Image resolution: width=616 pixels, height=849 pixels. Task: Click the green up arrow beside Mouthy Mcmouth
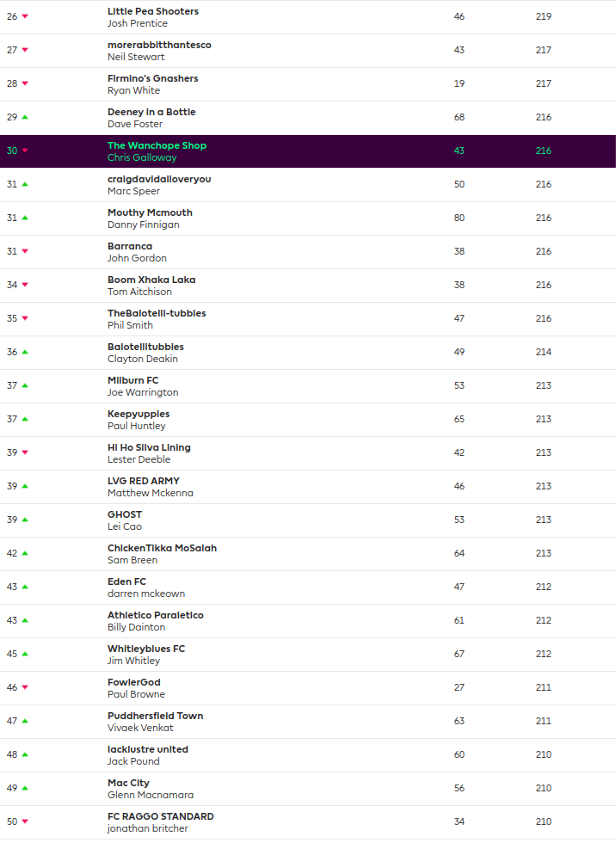click(x=25, y=218)
